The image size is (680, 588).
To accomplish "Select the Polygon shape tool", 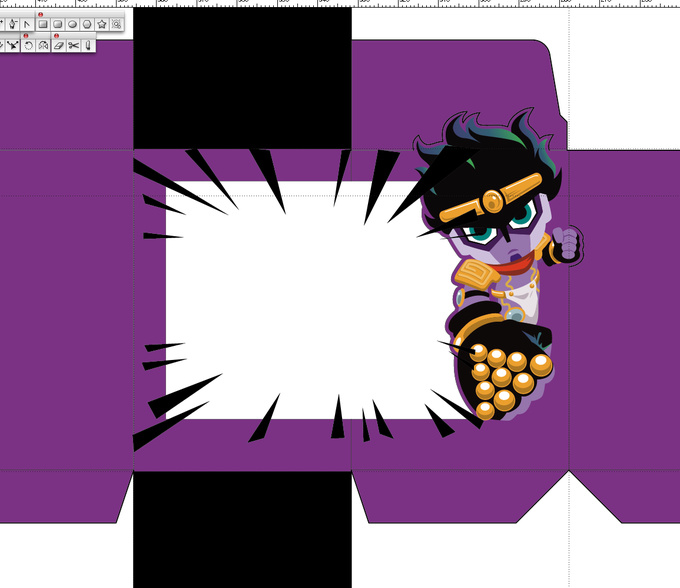I will point(87,24).
